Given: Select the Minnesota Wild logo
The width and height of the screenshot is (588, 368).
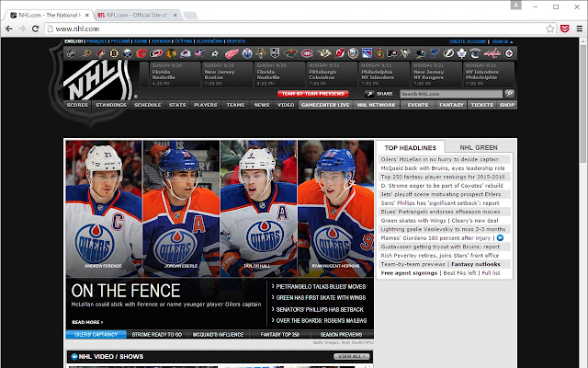Looking at the screenshot, I should pos(290,53).
